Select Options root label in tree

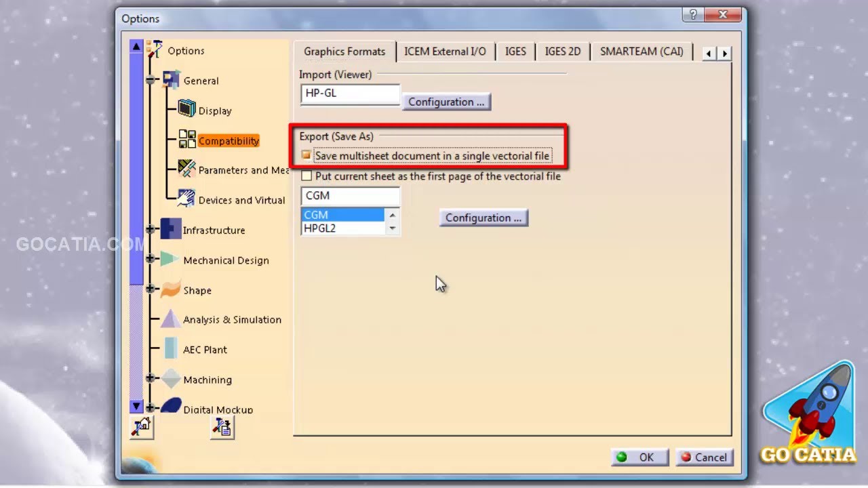pos(186,51)
